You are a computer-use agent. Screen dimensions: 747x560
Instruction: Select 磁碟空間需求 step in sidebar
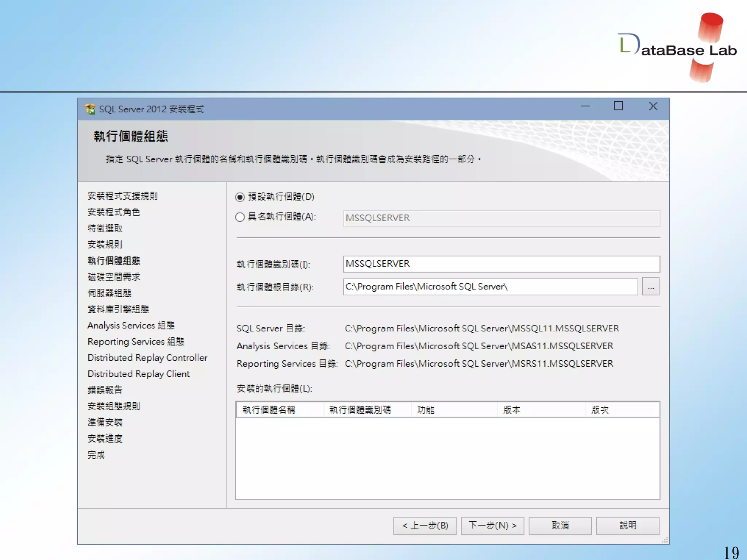(x=114, y=277)
